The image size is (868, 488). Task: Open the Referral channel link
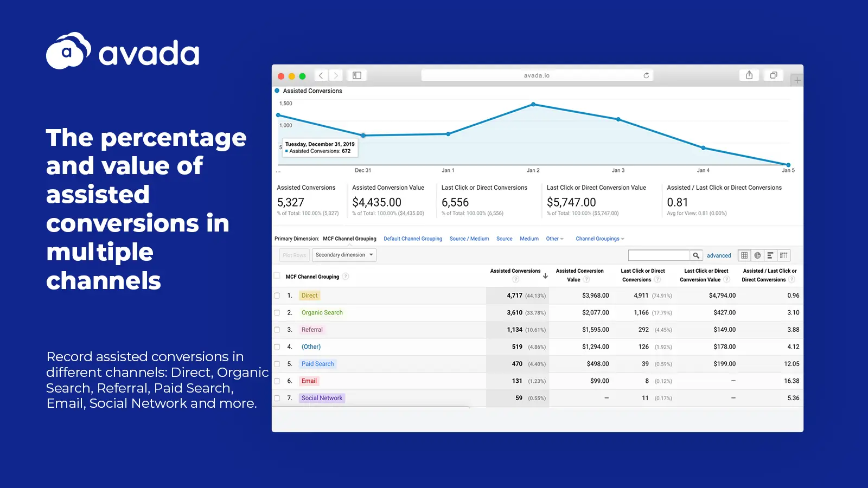pos(312,330)
